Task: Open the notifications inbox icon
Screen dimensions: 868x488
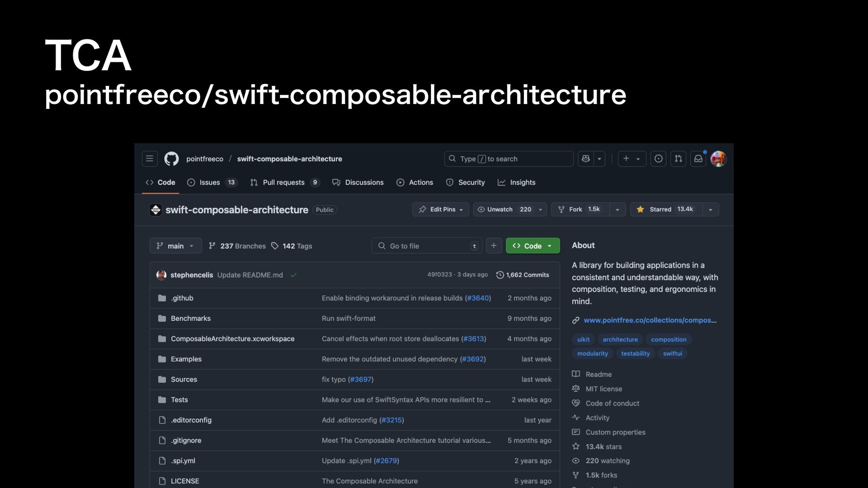Action: pos(698,159)
